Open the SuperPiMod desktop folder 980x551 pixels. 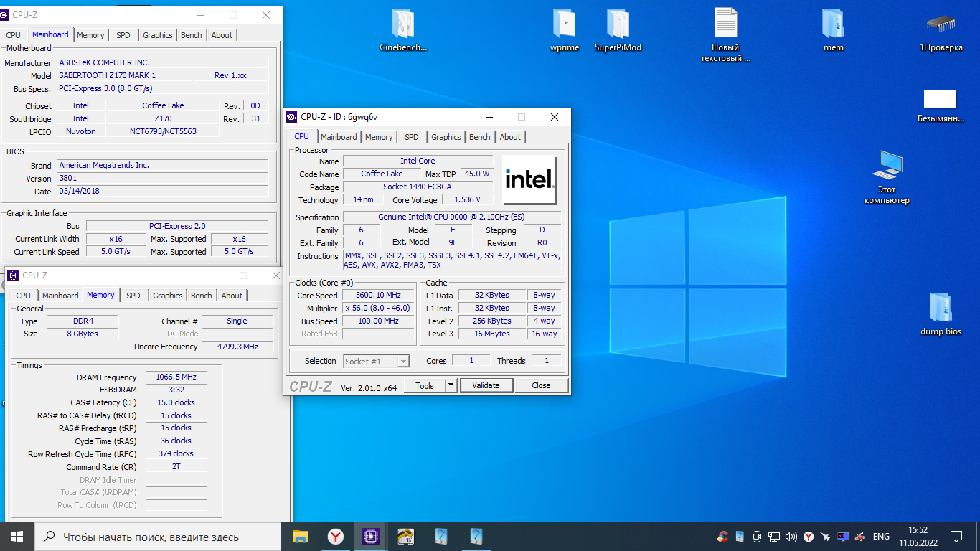point(618,30)
